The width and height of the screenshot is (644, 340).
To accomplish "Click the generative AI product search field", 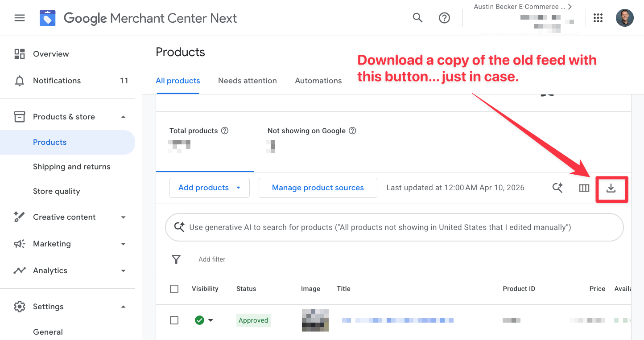I will (x=394, y=227).
